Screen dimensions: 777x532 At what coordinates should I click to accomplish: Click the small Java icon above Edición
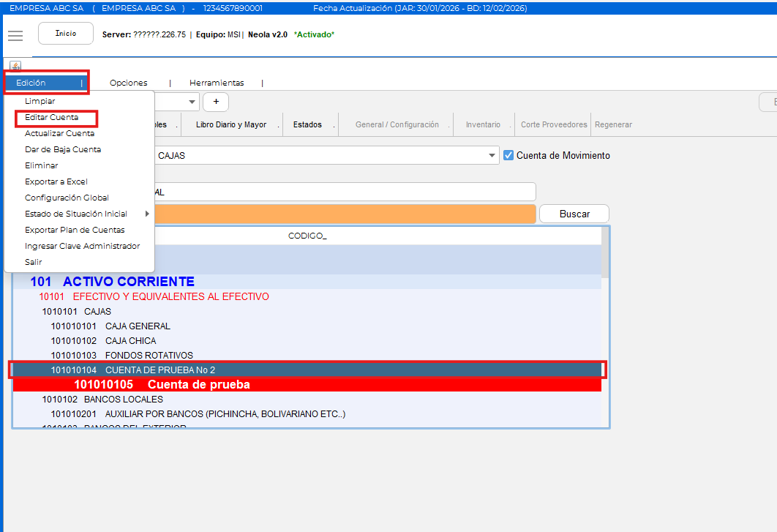click(16, 66)
